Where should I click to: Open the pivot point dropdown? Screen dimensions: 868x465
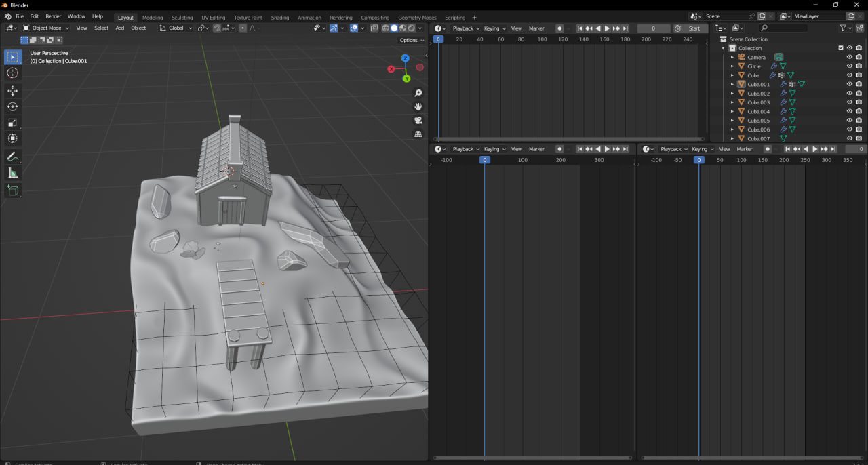(x=203, y=28)
